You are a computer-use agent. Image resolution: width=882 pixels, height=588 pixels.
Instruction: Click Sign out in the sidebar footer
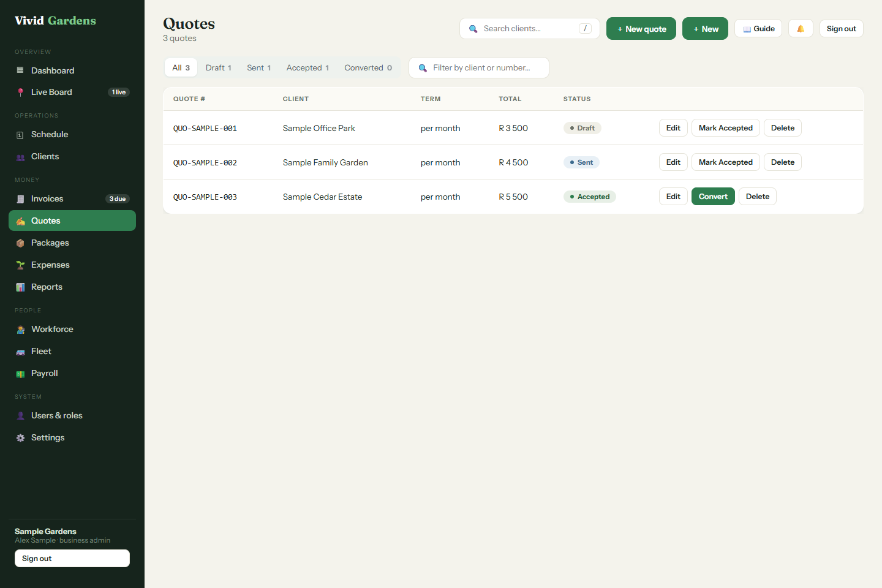[72, 559]
